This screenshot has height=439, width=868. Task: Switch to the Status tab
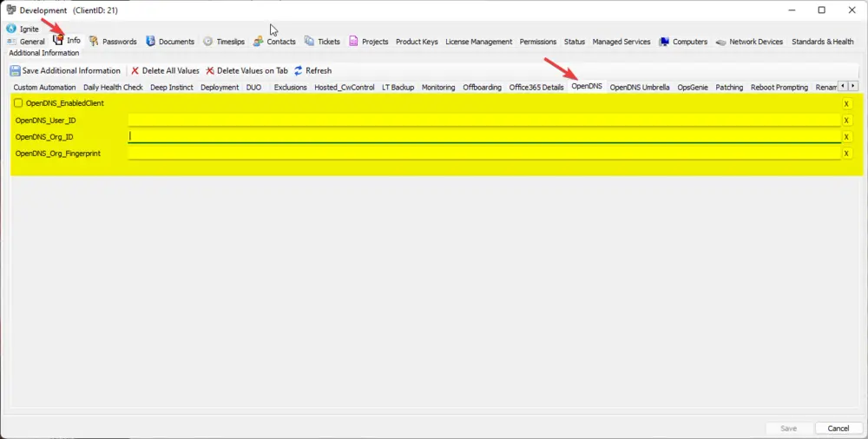(575, 42)
